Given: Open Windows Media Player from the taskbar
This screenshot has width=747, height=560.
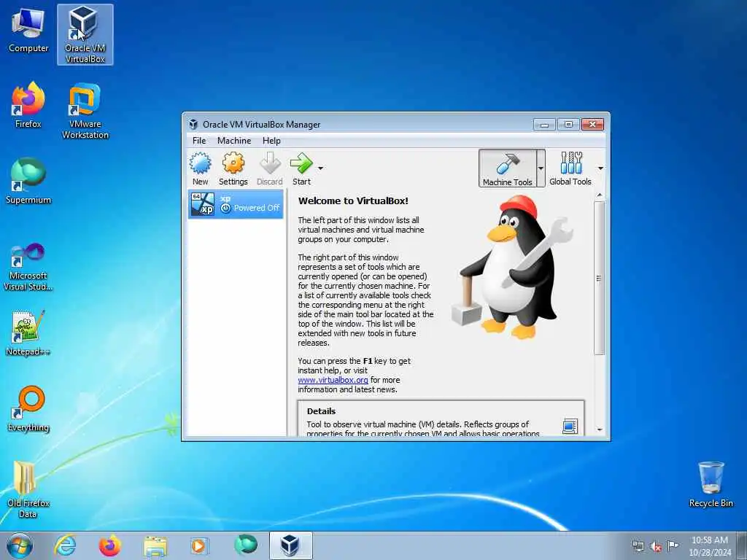Looking at the screenshot, I should (x=198, y=545).
